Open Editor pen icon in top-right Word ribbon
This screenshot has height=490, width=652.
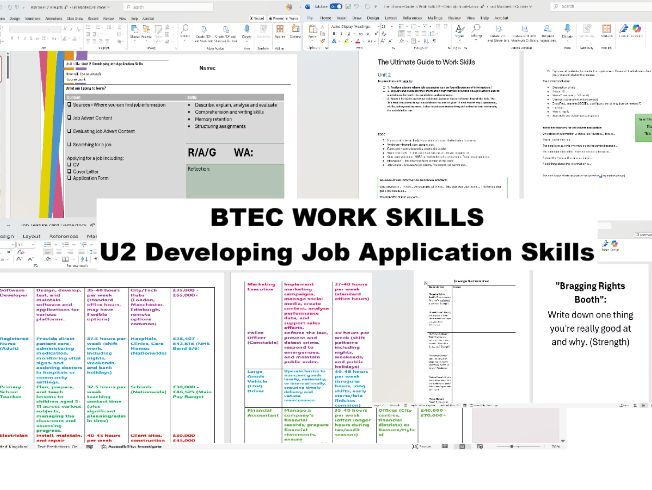(624, 31)
